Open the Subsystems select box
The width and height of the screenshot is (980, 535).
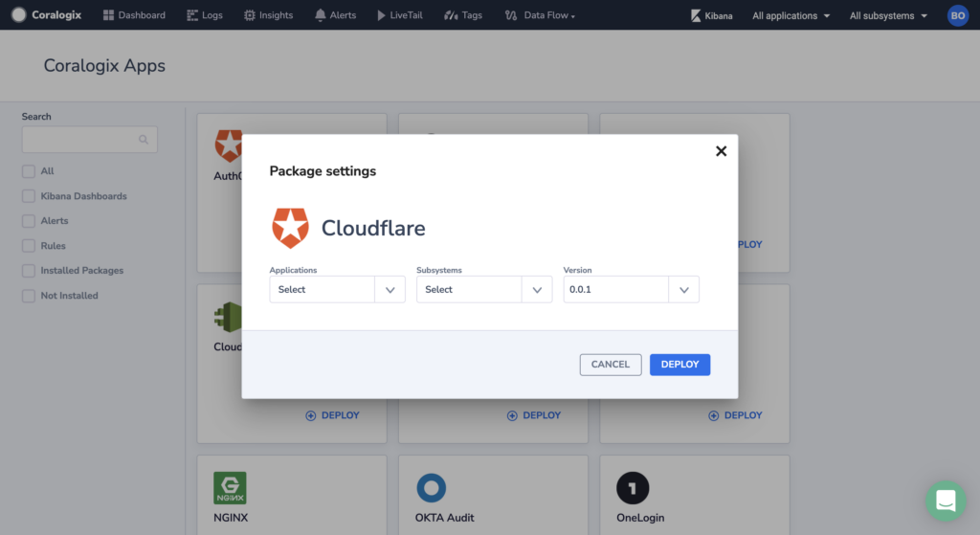click(x=483, y=289)
